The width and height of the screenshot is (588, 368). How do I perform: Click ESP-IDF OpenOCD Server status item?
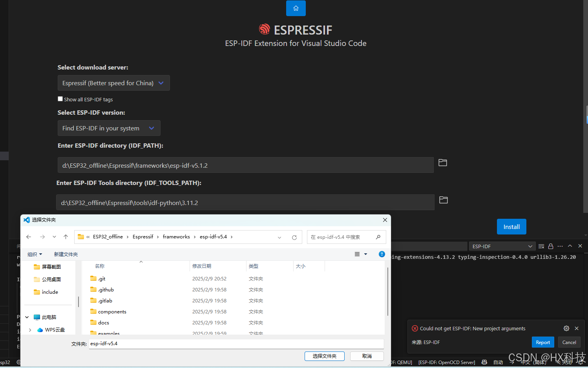point(447,363)
